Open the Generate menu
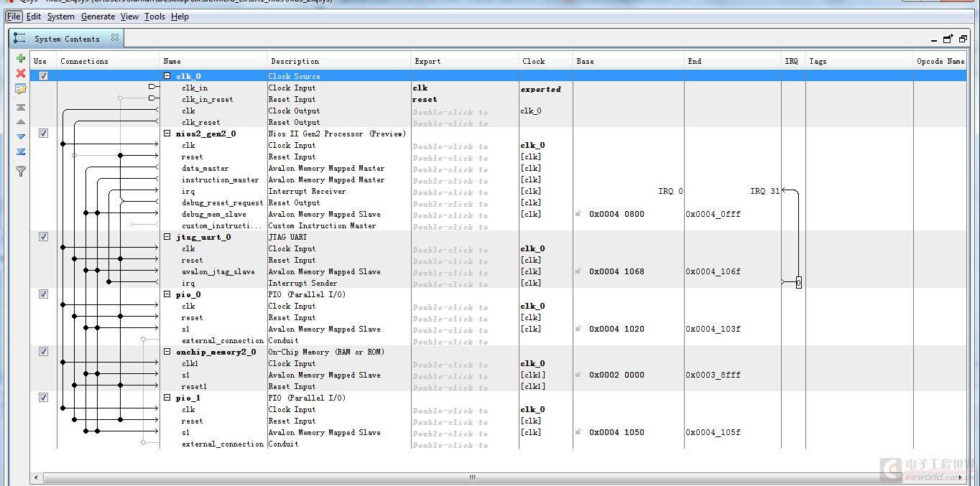 (x=98, y=16)
